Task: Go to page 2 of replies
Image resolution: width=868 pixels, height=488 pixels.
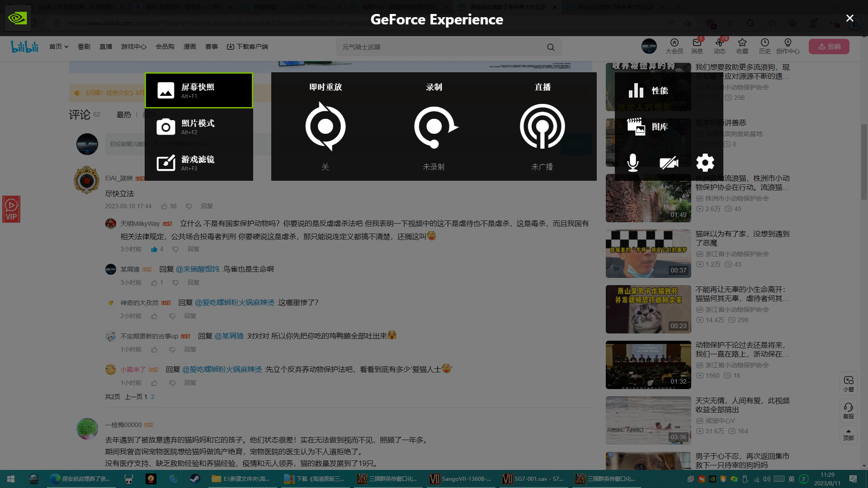Action: pos(152,397)
